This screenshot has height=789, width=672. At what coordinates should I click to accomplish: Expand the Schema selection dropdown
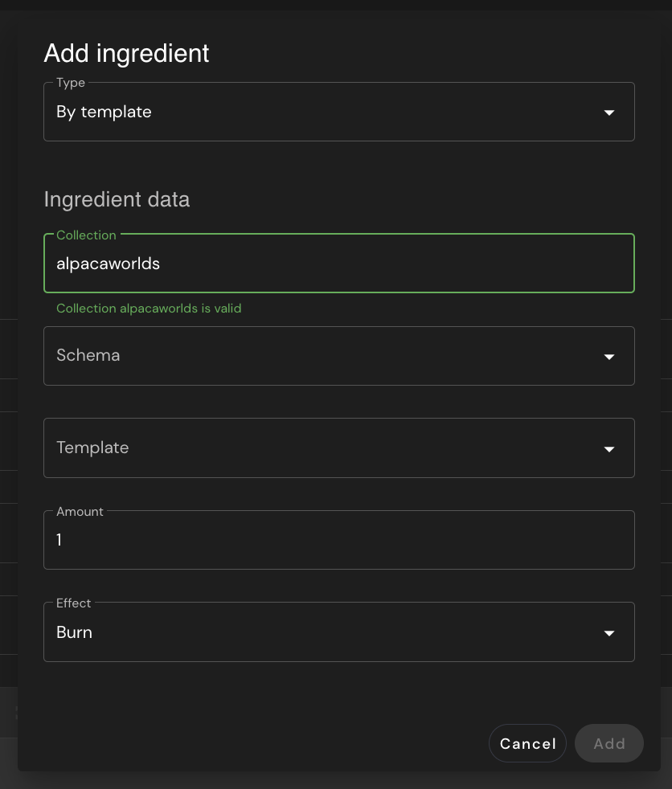(338, 356)
